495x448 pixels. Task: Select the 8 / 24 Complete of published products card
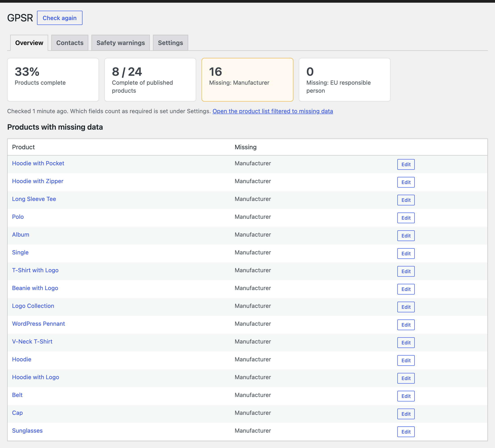point(150,80)
